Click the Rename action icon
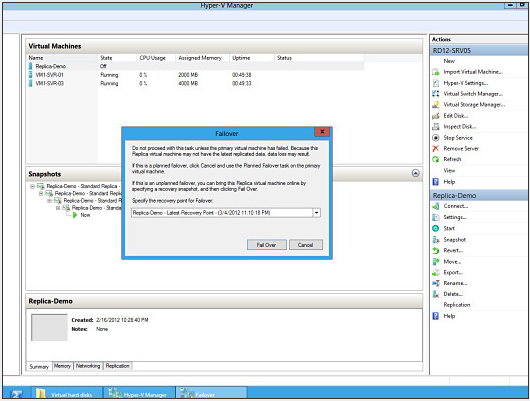This screenshot has width=530, height=401. coord(436,283)
